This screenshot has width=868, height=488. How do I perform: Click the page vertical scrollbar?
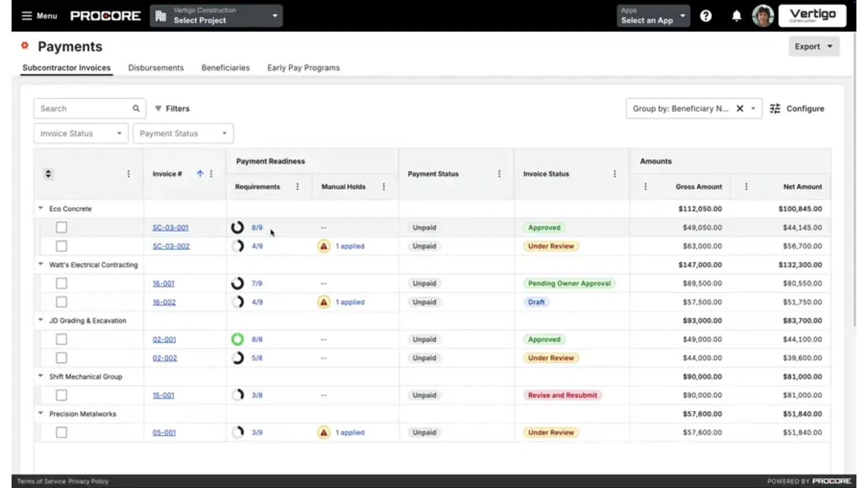[854, 179]
